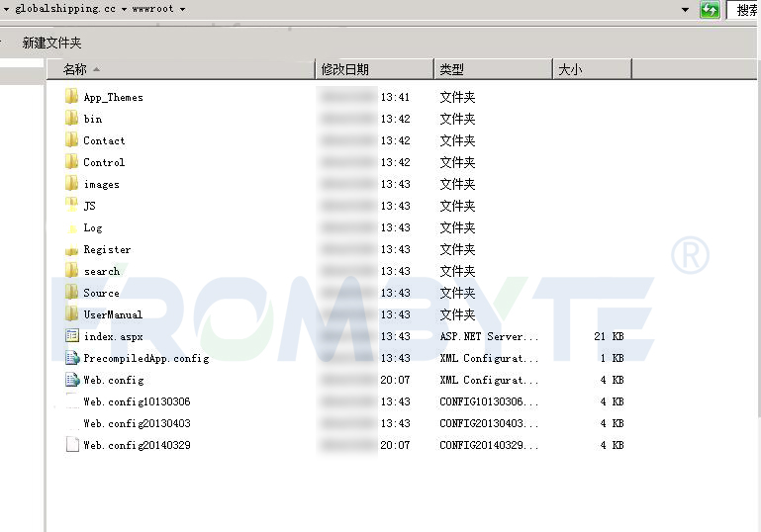Click the index.aspx file icon

[72, 335]
